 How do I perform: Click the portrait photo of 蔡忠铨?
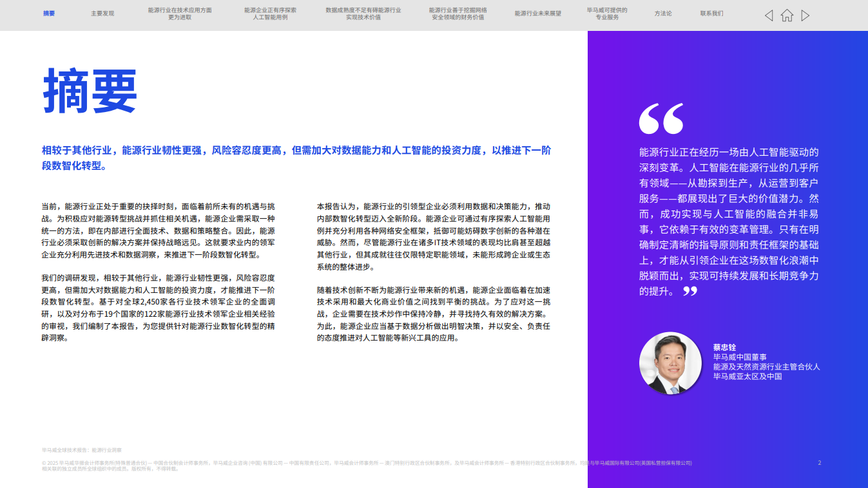point(670,362)
